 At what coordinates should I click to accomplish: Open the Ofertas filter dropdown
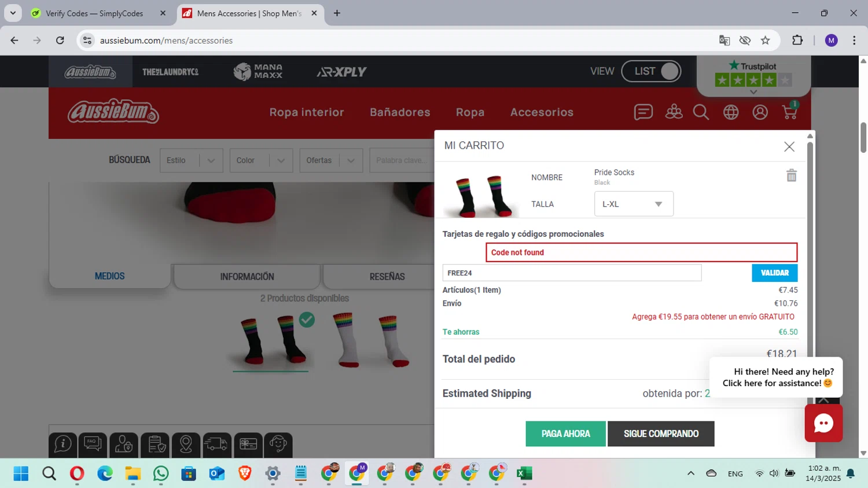[331, 160]
